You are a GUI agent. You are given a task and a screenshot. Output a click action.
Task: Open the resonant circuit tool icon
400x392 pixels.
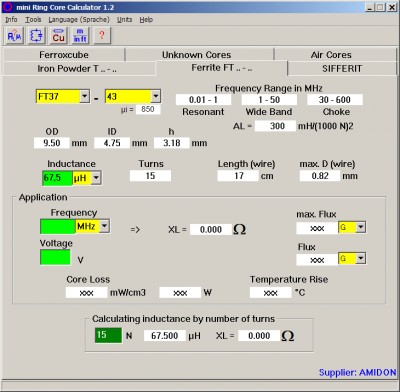tap(36, 35)
